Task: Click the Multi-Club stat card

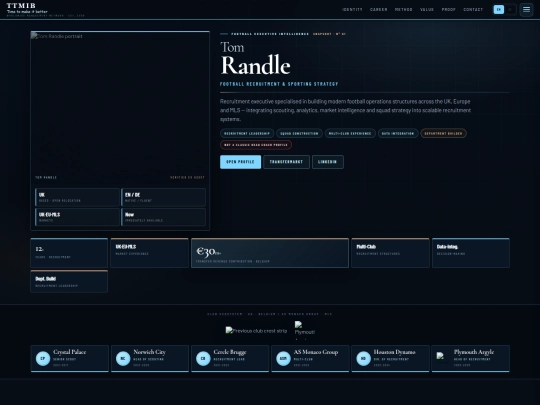Action: pos(390,253)
